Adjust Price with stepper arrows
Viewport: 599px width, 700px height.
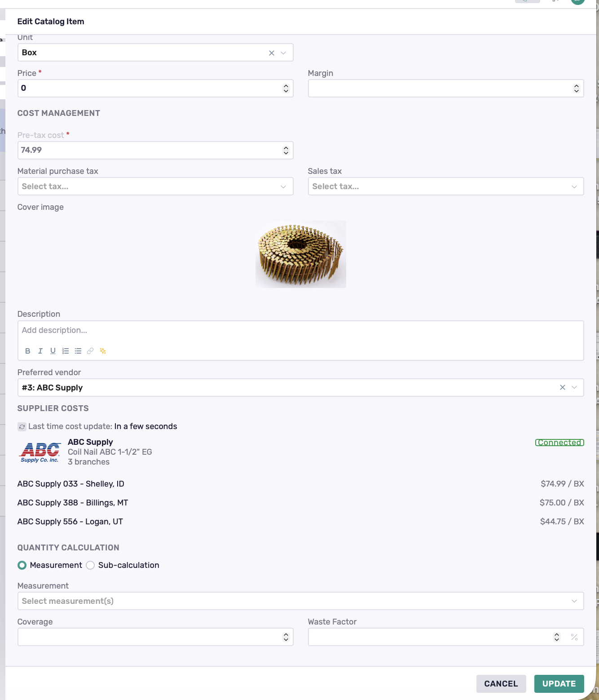point(286,89)
